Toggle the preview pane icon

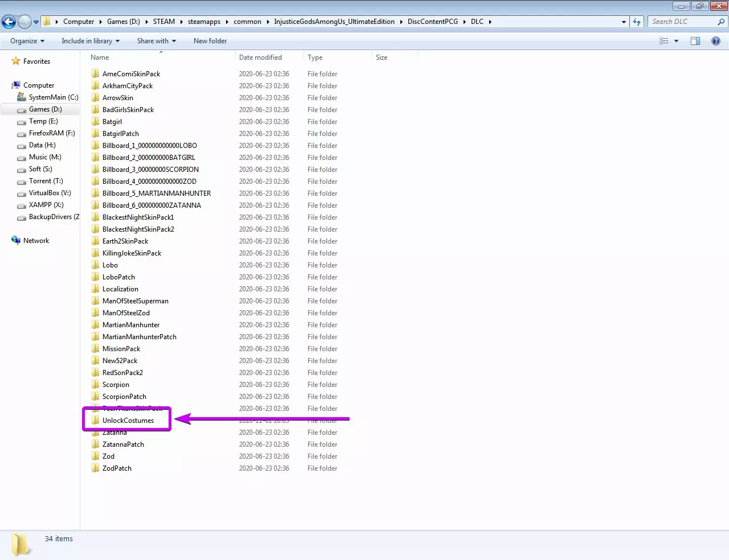(x=695, y=41)
